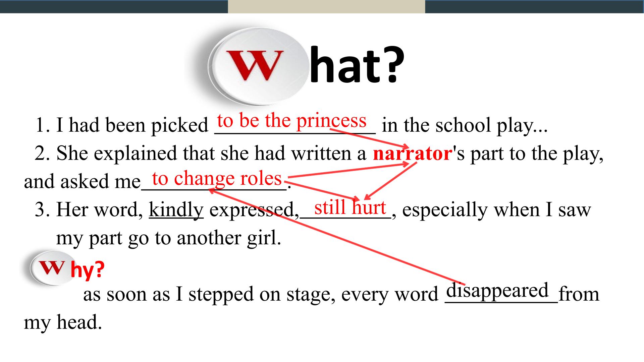Click the answer 'disappeared'
Viewport: 644px width, 362px height.
pos(497,290)
